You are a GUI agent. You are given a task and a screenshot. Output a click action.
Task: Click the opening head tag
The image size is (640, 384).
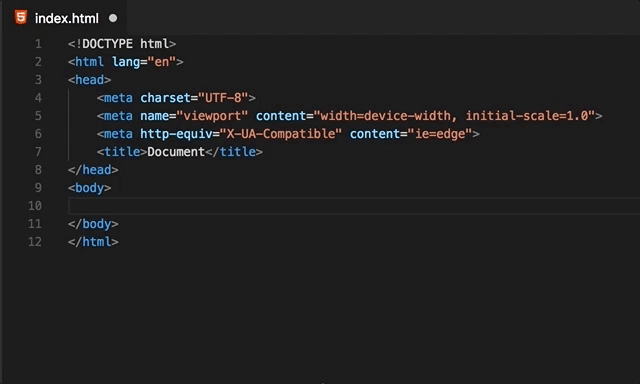(89, 80)
